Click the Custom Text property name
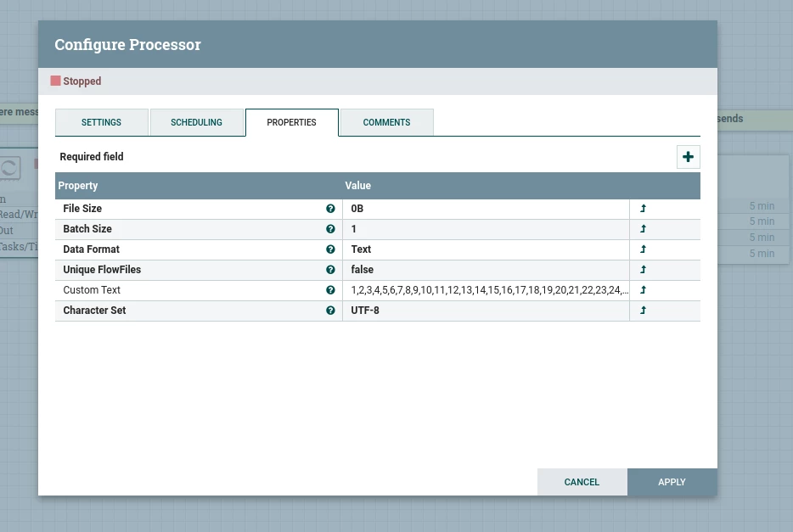The width and height of the screenshot is (793, 532). click(92, 290)
